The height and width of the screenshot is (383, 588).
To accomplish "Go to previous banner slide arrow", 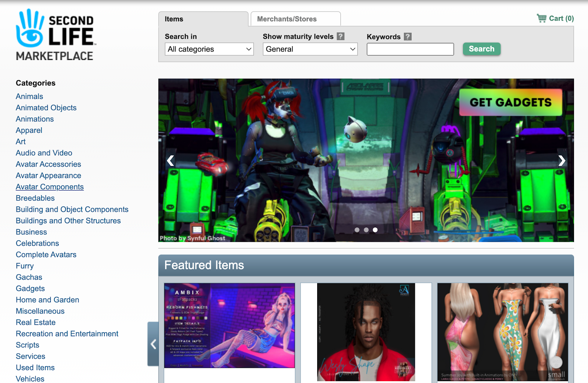I will (x=171, y=160).
